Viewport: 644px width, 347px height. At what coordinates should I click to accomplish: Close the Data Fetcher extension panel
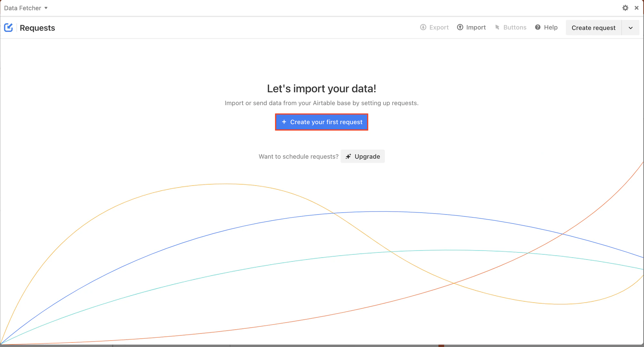point(637,8)
